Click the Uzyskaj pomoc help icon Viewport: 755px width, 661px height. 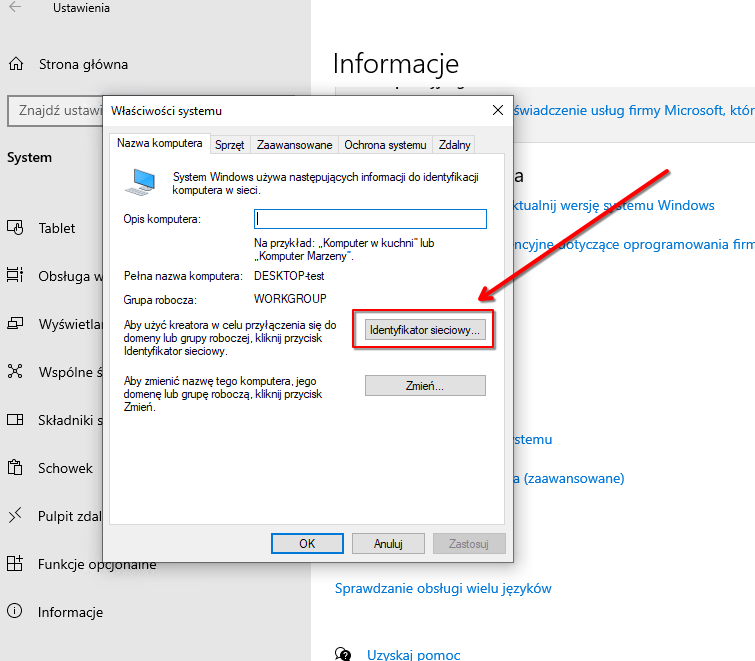343,654
